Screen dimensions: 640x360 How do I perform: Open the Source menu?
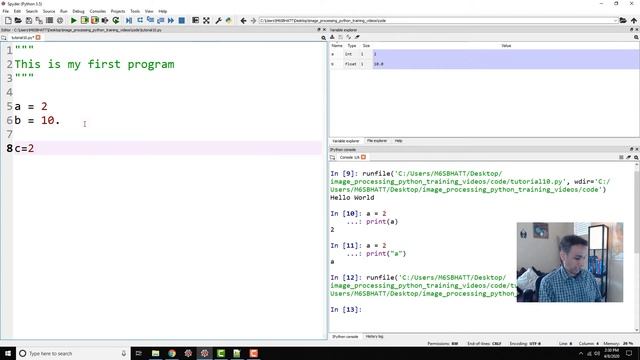[x=49, y=11]
